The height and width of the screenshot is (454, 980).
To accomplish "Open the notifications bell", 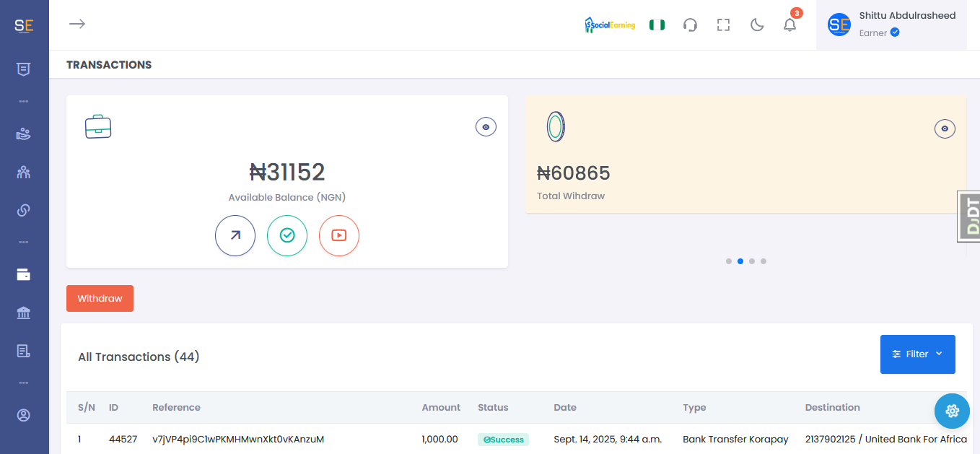I will (789, 25).
